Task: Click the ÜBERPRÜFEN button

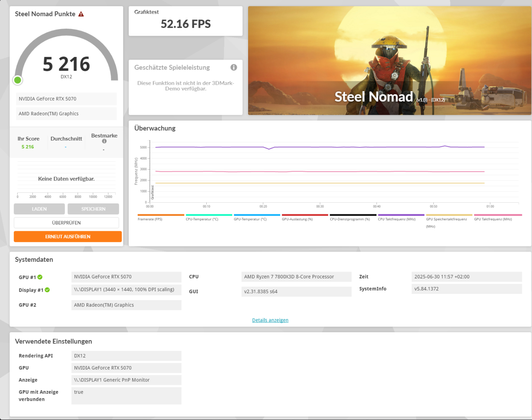Action: 66,223
